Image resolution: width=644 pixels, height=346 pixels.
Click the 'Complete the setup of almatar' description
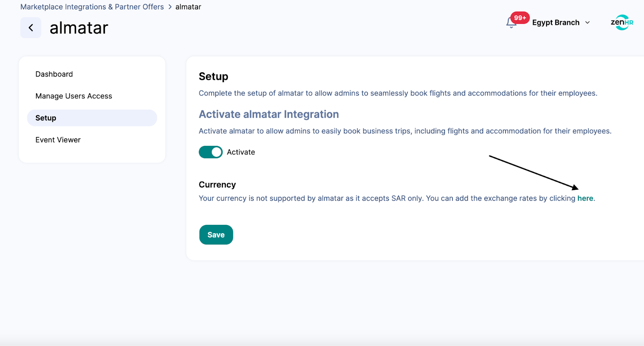(x=398, y=93)
